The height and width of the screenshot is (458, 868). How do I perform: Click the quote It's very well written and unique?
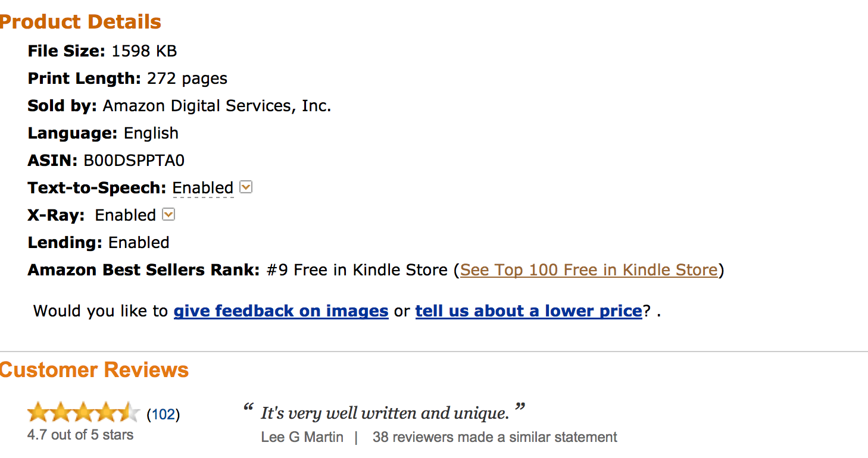click(x=385, y=412)
